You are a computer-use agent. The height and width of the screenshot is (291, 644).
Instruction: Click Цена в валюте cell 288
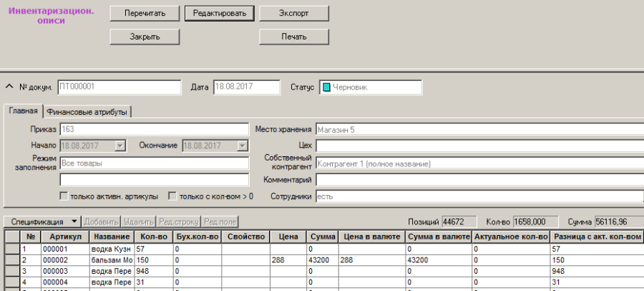(x=372, y=260)
